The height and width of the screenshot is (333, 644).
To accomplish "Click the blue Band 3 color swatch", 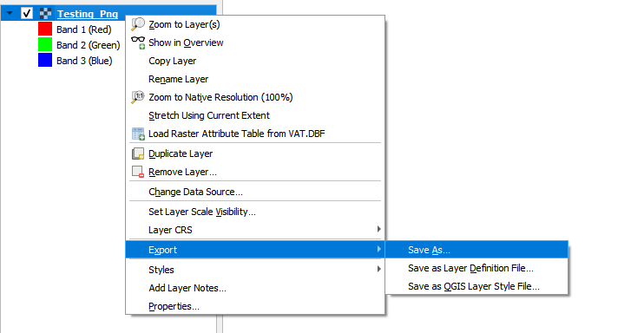I will tap(45, 61).
